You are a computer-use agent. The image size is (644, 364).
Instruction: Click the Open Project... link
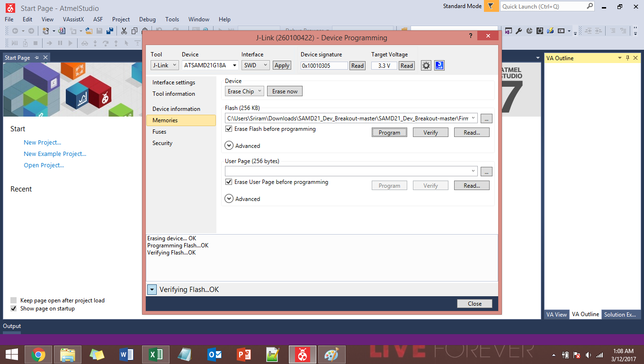tap(44, 165)
